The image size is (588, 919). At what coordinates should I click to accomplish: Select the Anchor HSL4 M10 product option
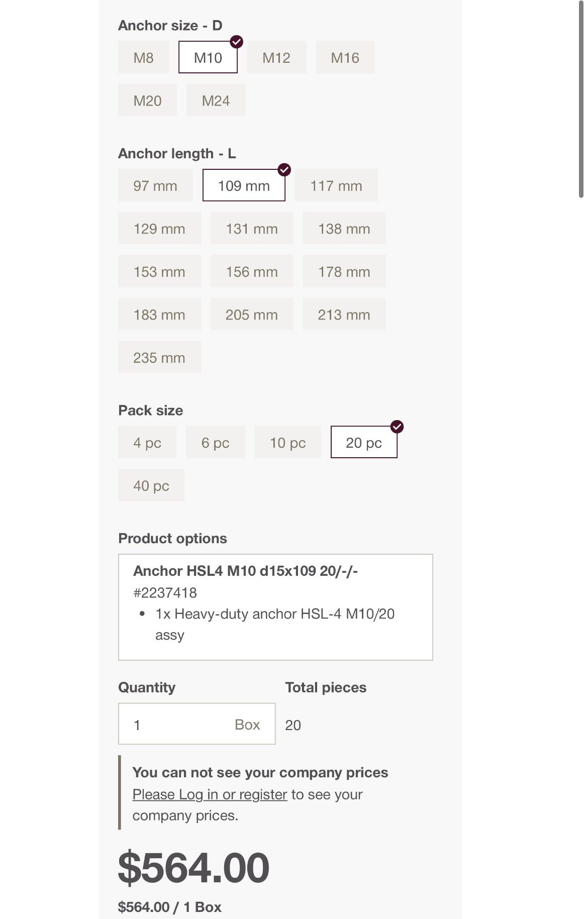(275, 607)
